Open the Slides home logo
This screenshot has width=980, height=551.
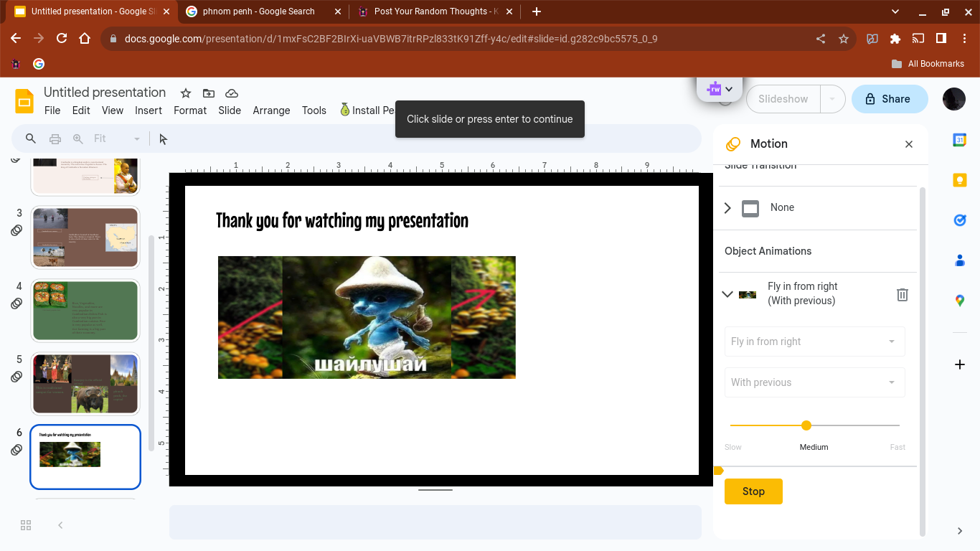24,100
